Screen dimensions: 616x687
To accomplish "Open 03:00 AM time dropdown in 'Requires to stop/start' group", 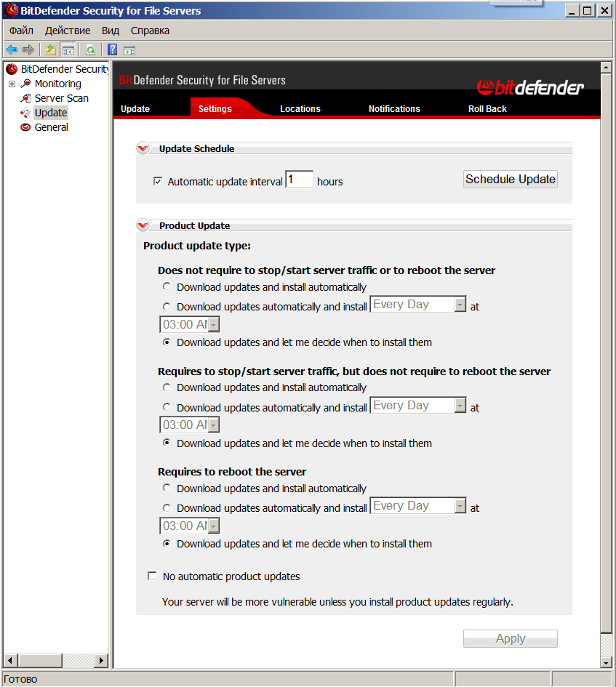I will point(189,425).
